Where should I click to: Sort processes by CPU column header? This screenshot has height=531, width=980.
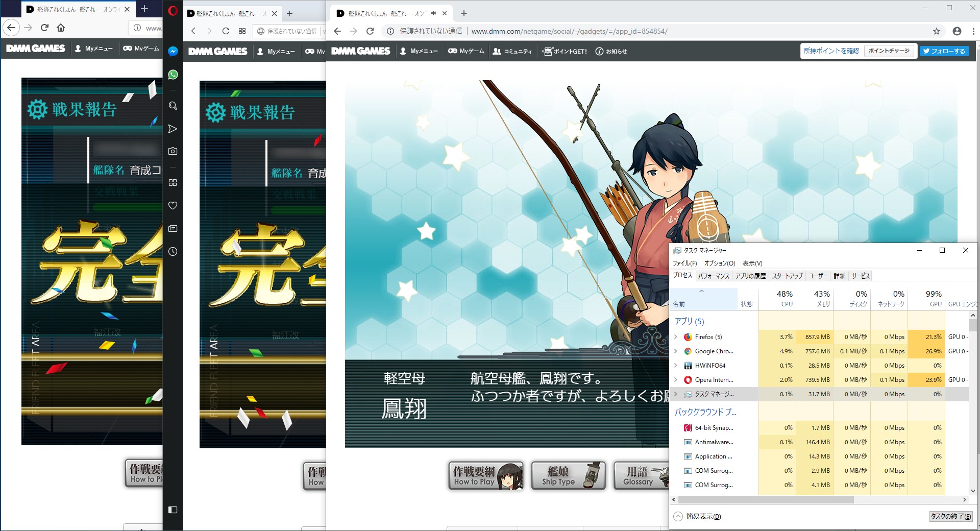tap(777, 299)
